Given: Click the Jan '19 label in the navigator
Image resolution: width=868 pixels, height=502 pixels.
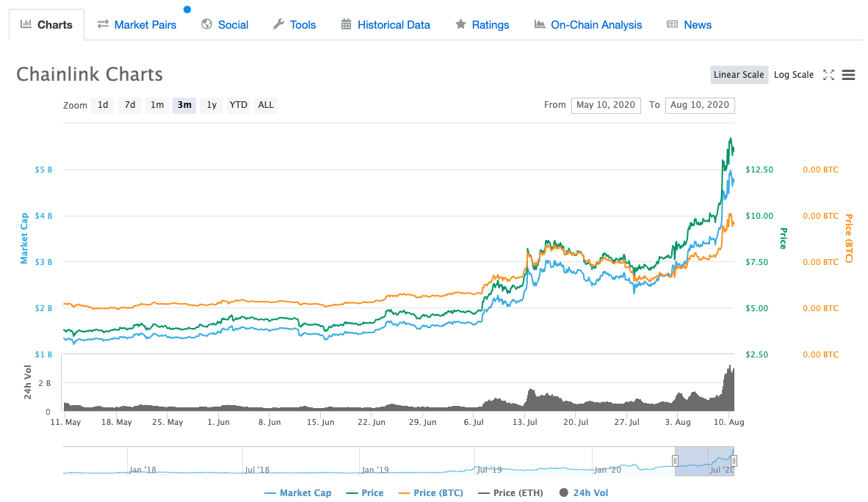Looking at the screenshot, I should pyautogui.click(x=375, y=470).
